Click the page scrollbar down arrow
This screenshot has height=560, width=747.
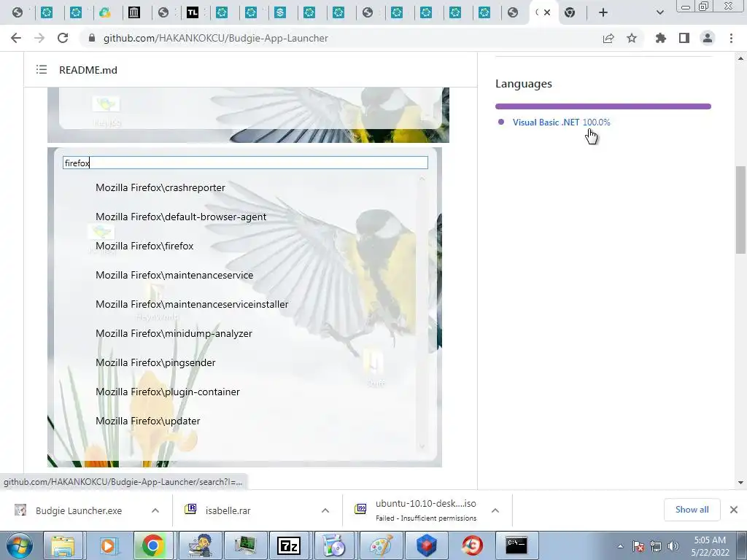[740, 483]
